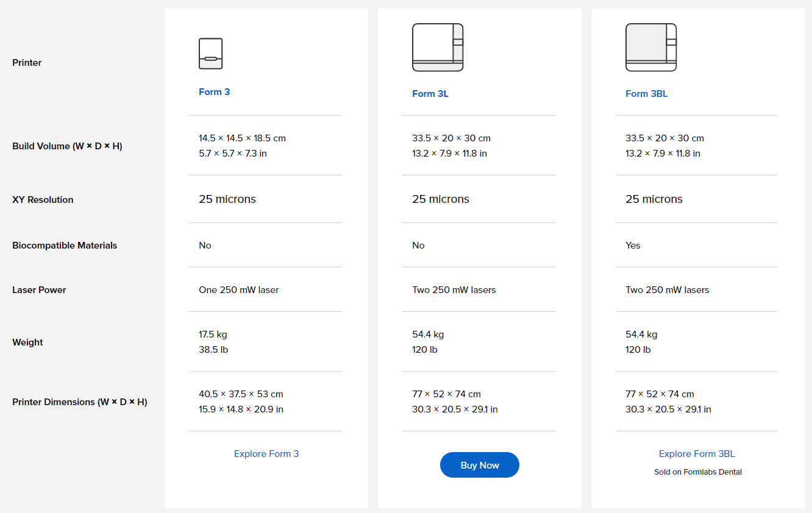Click the One 250 mW laser text
This screenshot has width=812, height=513.
[238, 290]
